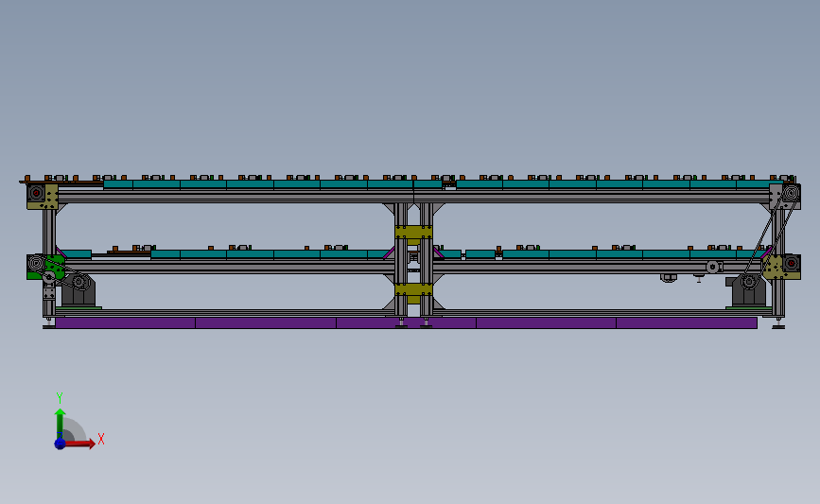This screenshot has height=504, width=820.
Task: Click the blue Z axis ball of the triad
Action: 60,443
